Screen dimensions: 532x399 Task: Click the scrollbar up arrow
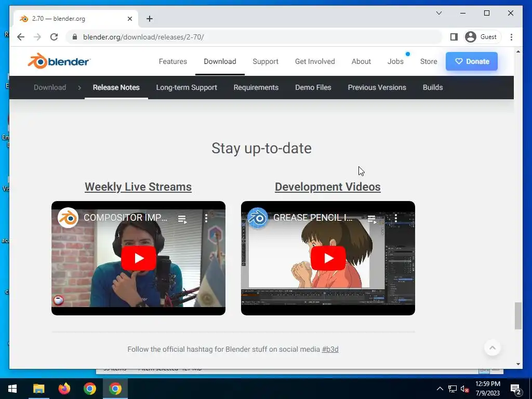pos(518,51)
